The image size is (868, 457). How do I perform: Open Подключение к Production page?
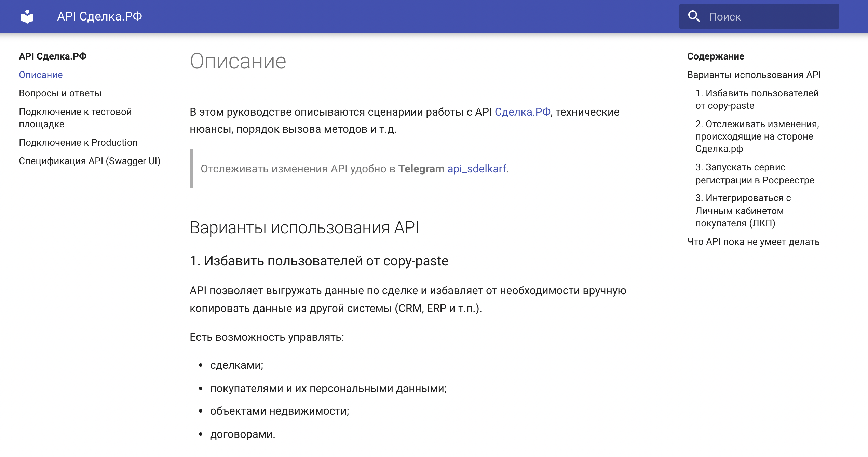coord(78,142)
